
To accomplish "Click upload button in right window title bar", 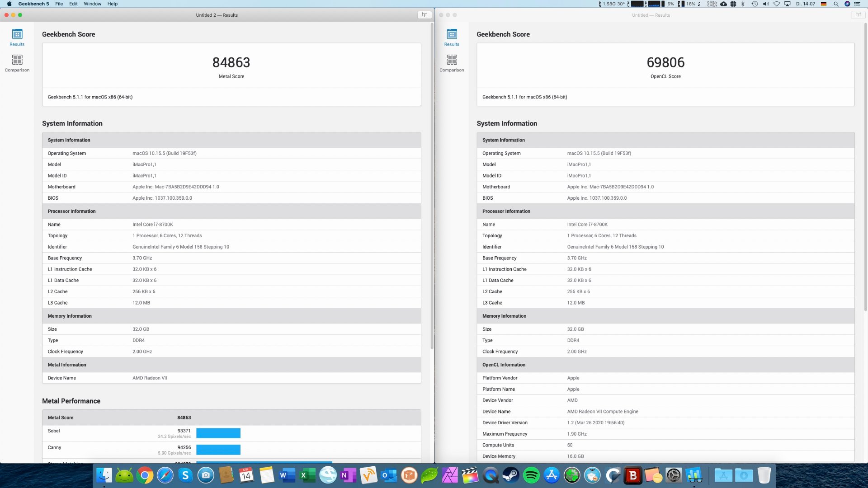I will pos(858,15).
